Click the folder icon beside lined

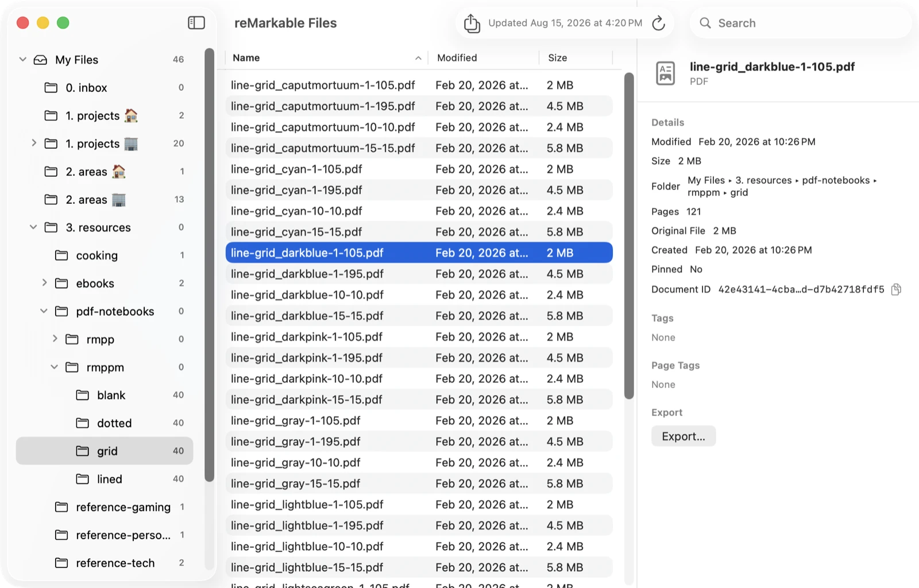(x=83, y=479)
